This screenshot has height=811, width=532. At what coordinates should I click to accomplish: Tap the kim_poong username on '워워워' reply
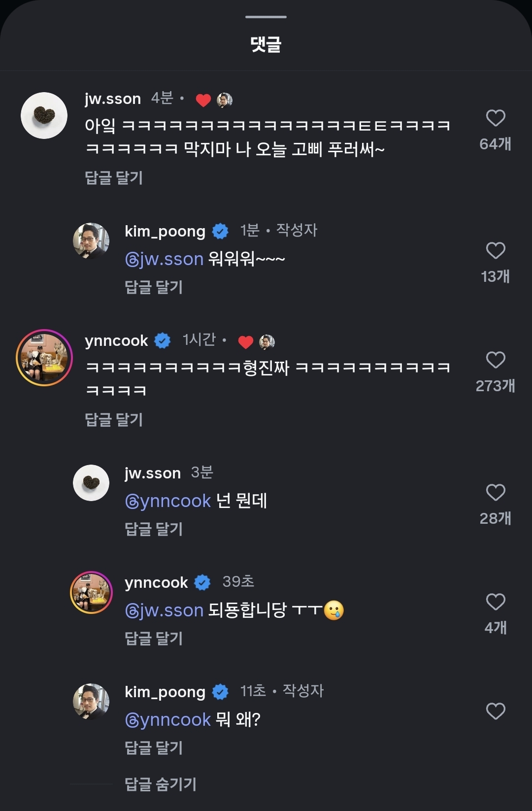165,231
